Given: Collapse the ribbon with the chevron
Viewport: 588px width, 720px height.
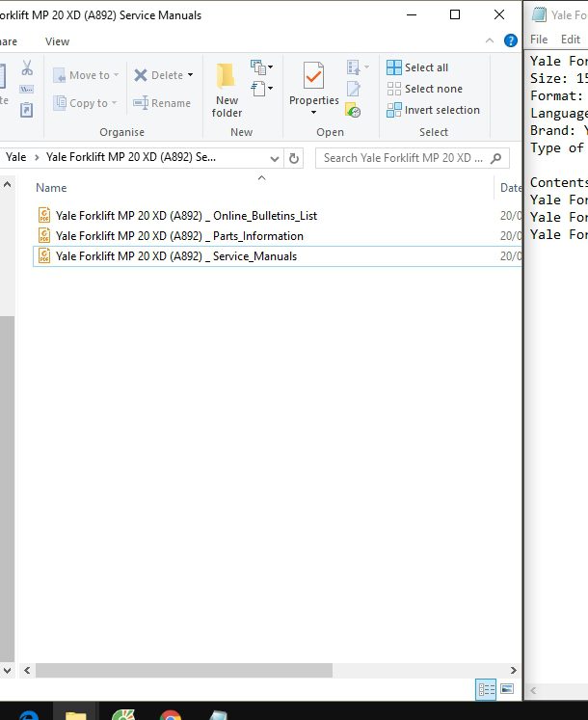Looking at the screenshot, I should 490,40.
